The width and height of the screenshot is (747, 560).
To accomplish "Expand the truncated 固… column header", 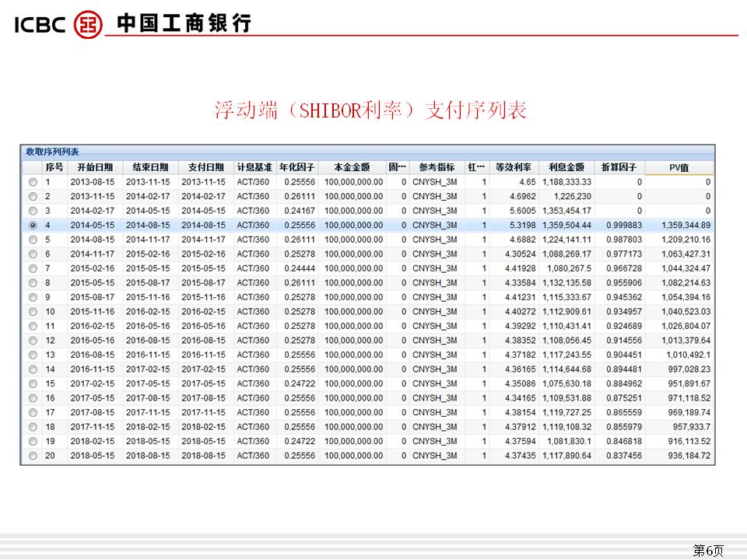I will [x=397, y=167].
